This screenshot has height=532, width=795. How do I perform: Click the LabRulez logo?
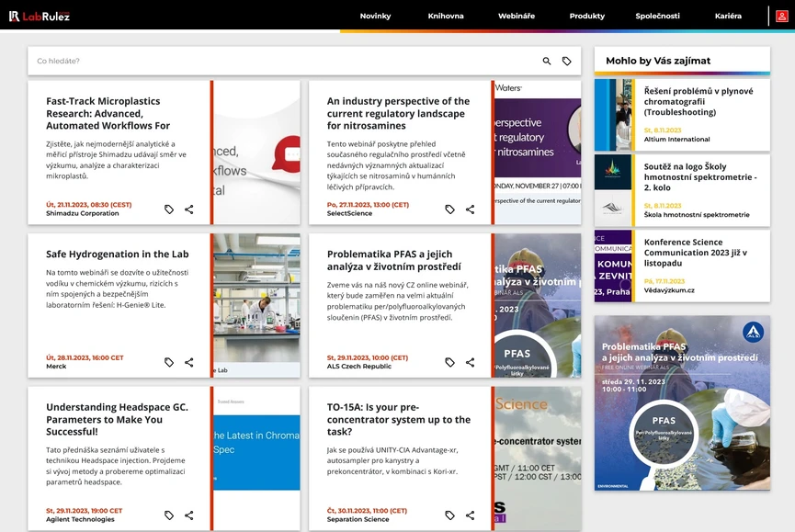pos(41,15)
